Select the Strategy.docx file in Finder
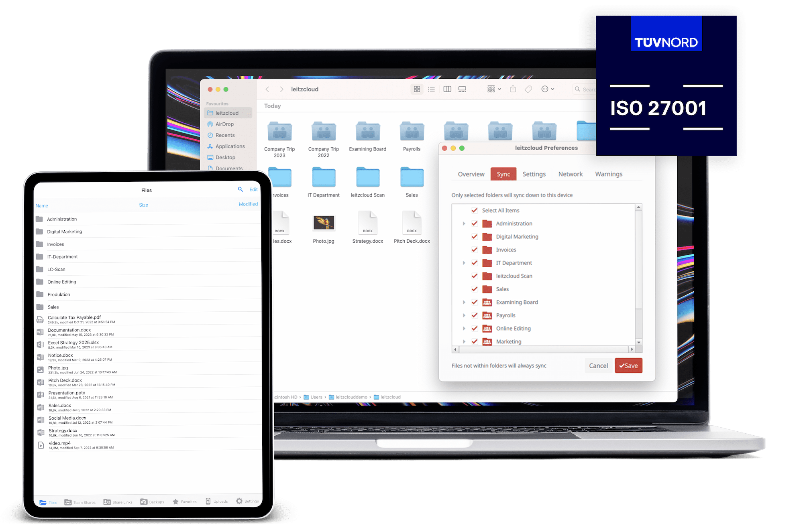Viewport: 803px width, 532px height. click(x=368, y=227)
